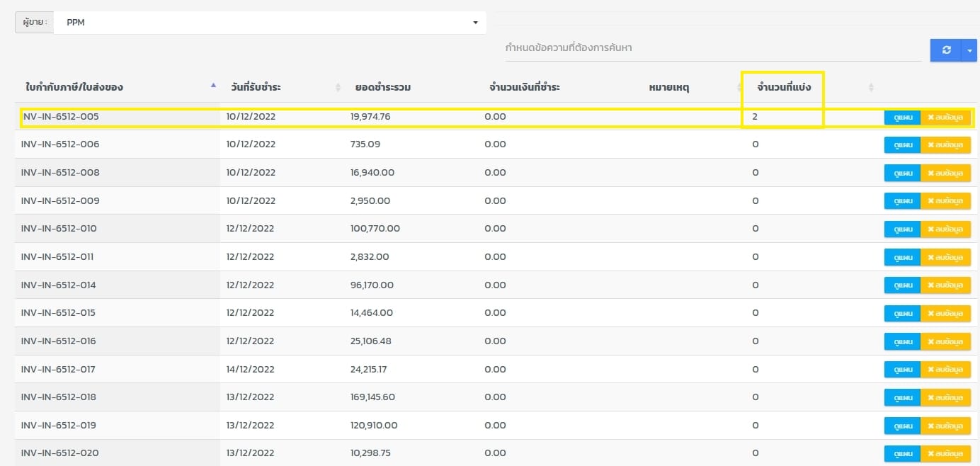Click ดูแผน for INV-IN-6512-005
This screenshot has height=466, width=980.
[x=902, y=117]
